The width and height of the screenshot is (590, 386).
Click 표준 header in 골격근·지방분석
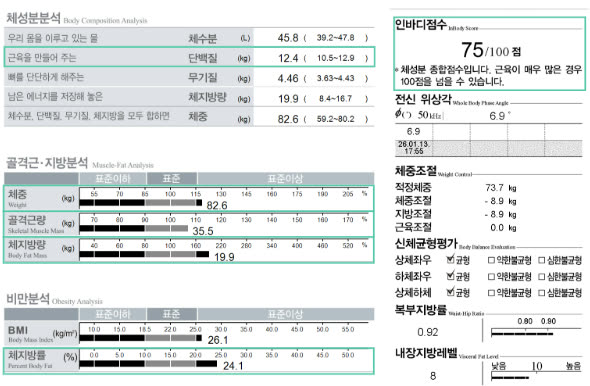[x=172, y=178]
